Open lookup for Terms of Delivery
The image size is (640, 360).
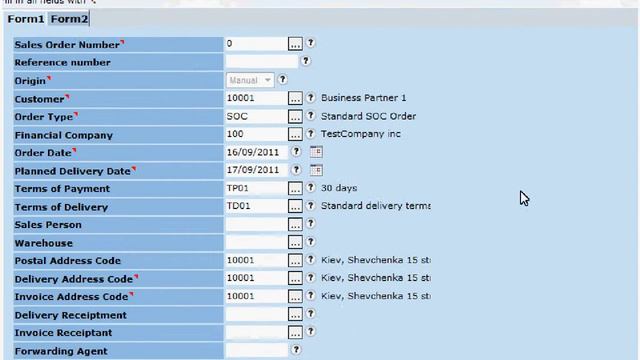point(295,206)
